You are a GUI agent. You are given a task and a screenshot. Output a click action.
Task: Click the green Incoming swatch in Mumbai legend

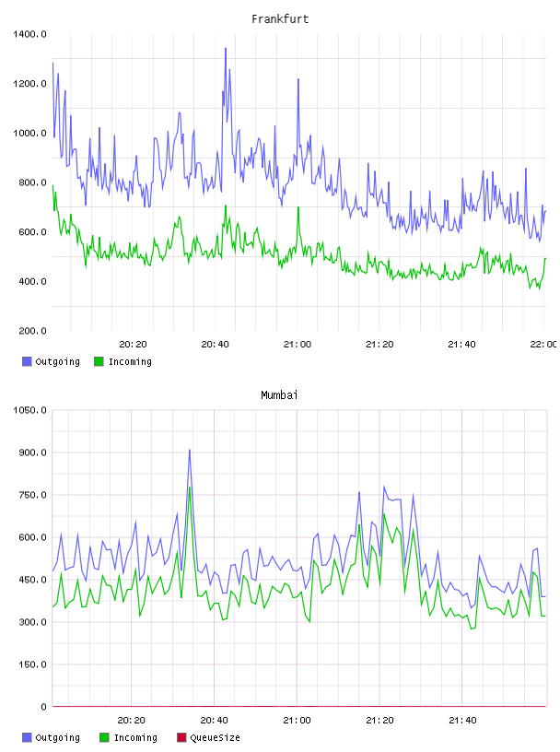click(x=104, y=737)
